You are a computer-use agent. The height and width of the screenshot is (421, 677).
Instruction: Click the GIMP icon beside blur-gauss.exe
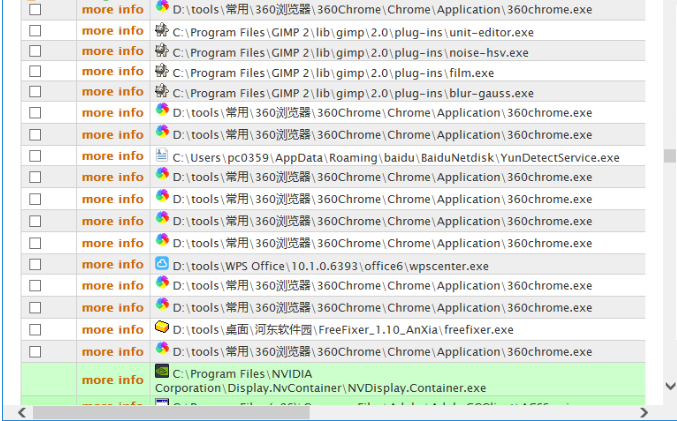pyautogui.click(x=162, y=91)
